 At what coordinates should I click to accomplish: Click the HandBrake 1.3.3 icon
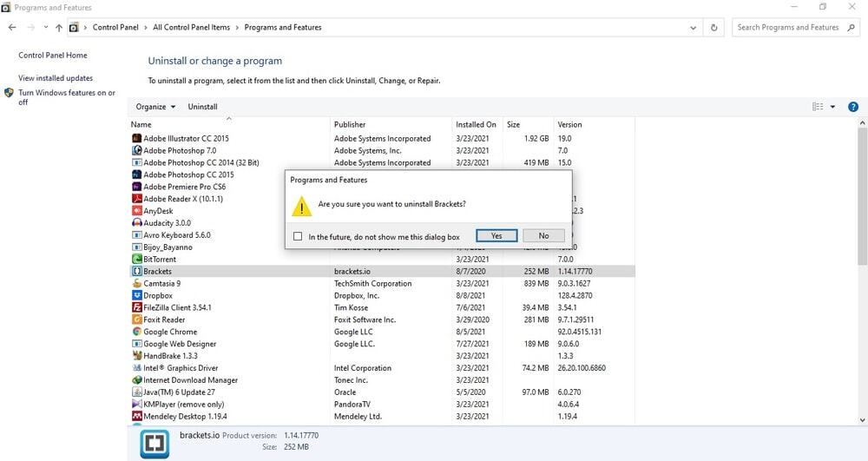(137, 356)
